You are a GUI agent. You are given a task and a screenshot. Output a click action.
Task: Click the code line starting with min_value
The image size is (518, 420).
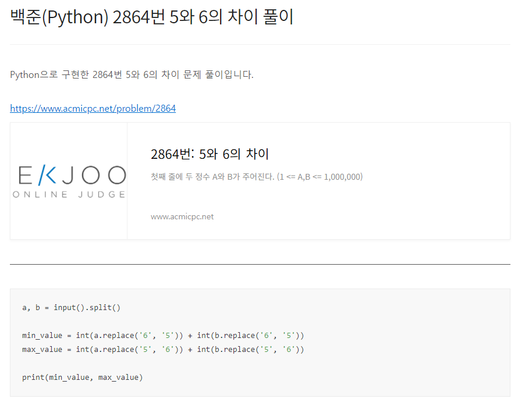click(x=163, y=336)
